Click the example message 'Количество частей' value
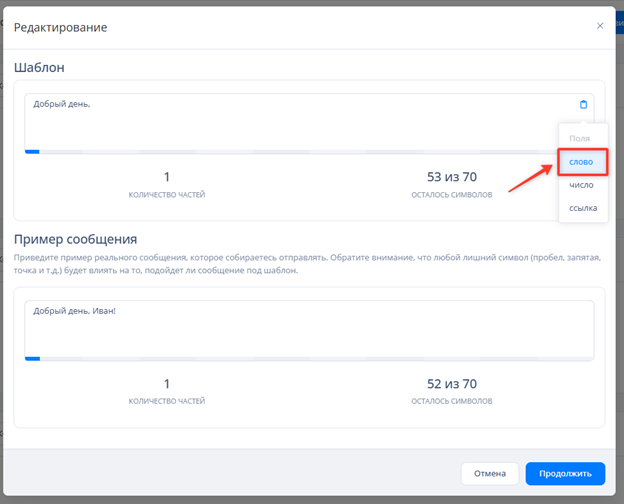The height and width of the screenshot is (504, 624). point(167,383)
